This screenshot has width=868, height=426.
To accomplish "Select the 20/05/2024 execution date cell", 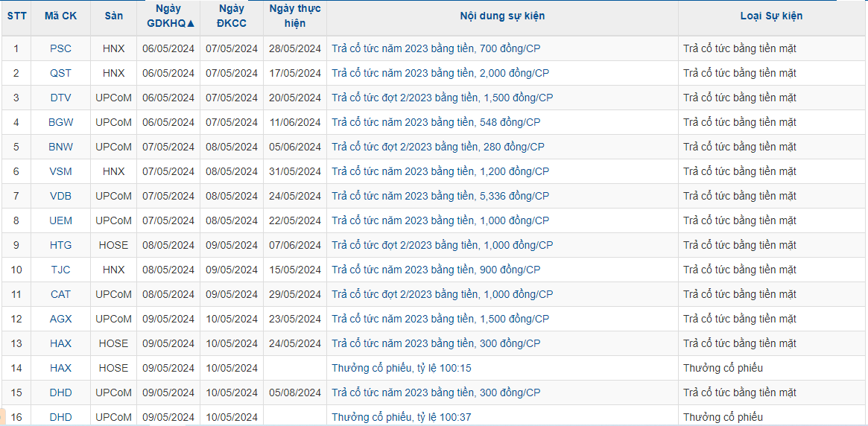I will [x=295, y=98].
